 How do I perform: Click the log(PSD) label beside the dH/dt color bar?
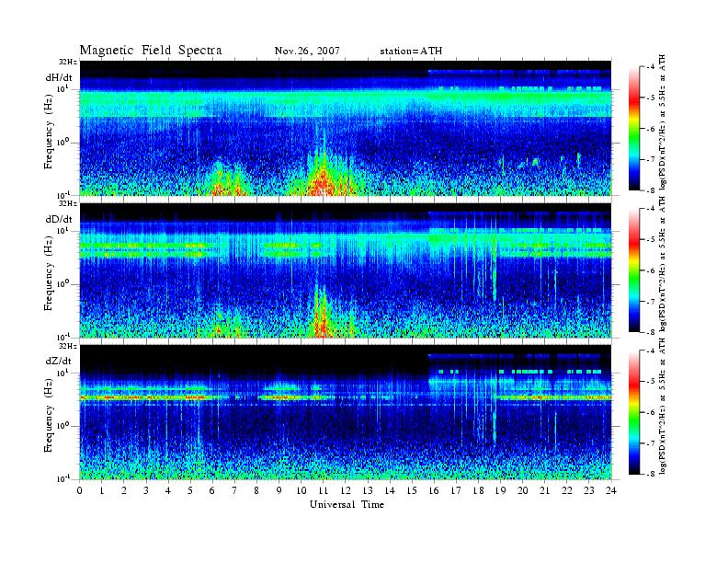[663, 122]
